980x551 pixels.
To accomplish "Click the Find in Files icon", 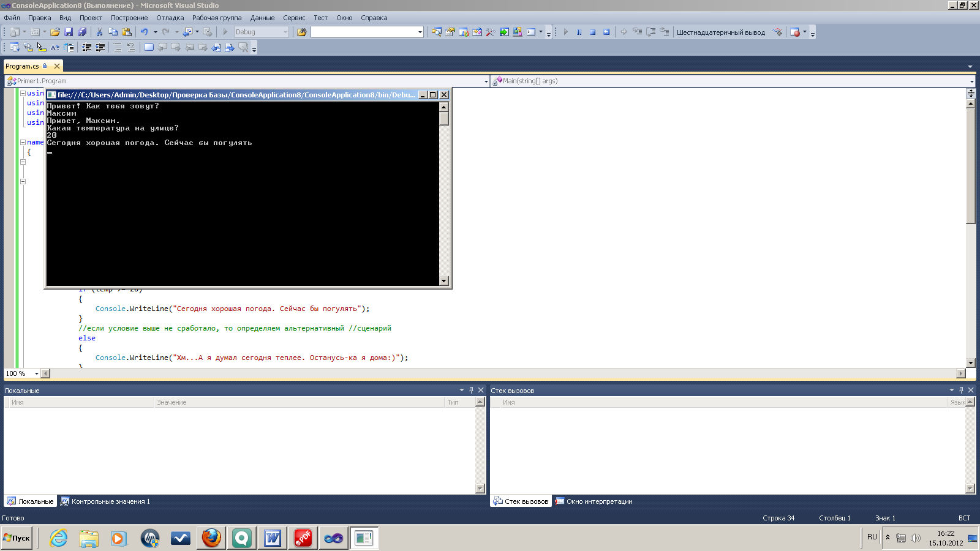I will (x=301, y=32).
